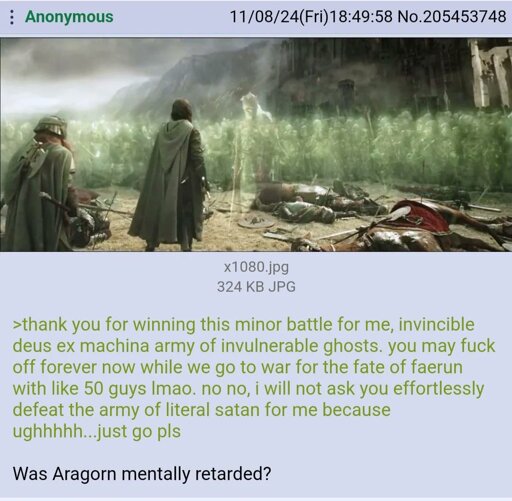Click the greentext line starting '>thank you for winning'
512x501 pixels.
243,324
